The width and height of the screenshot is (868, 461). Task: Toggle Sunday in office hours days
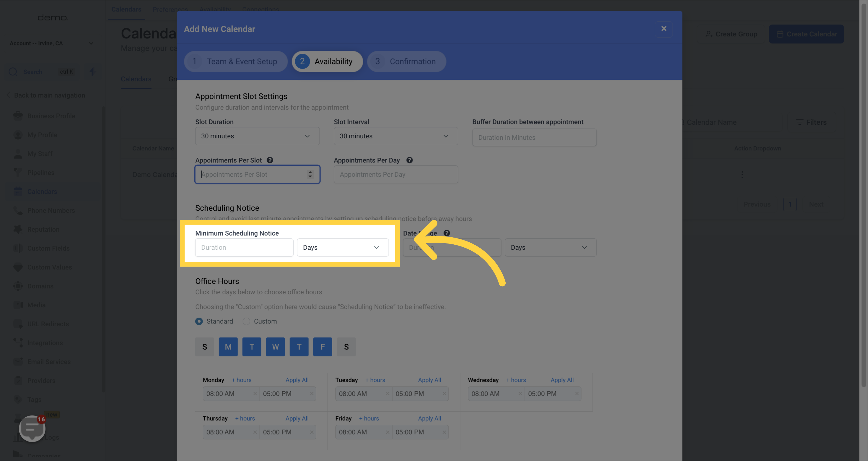coord(205,347)
